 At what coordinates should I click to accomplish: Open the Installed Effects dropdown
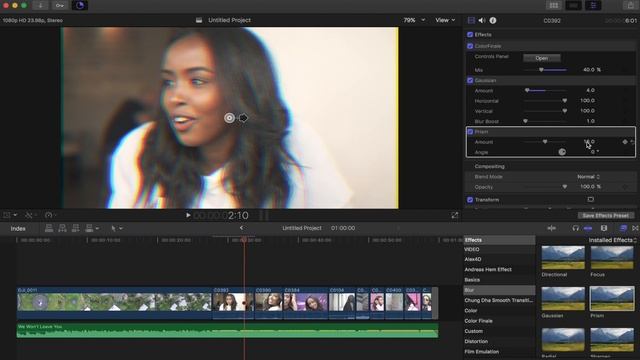tap(612, 240)
